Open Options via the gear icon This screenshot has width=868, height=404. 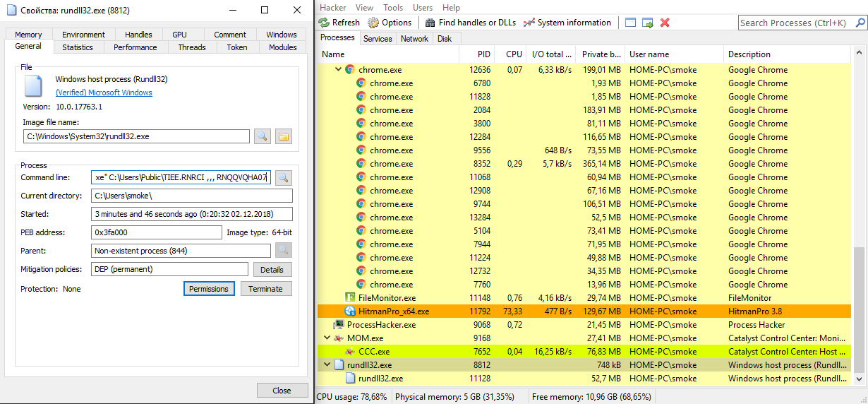[373, 23]
